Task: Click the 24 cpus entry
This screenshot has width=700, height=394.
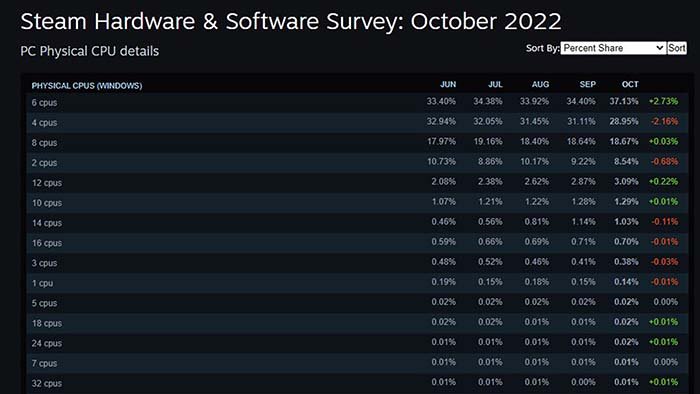Action: pos(47,344)
